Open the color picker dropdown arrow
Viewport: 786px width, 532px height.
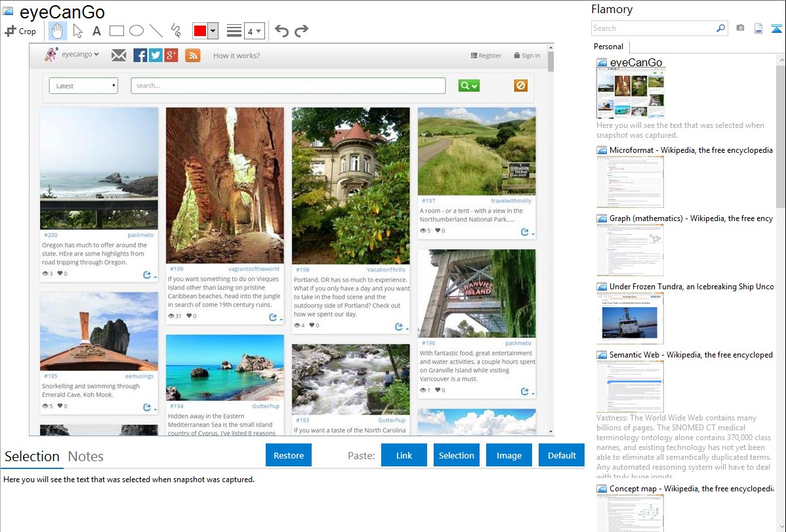(x=213, y=31)
